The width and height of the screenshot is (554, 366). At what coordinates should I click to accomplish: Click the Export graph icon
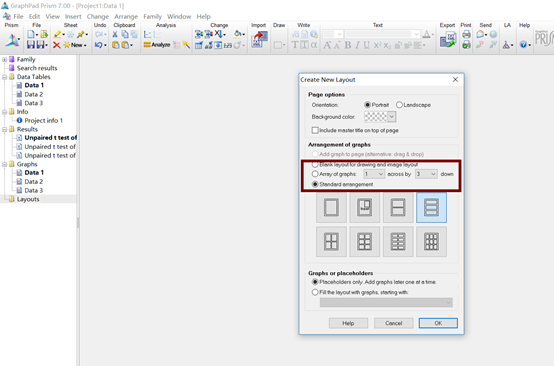448,39
